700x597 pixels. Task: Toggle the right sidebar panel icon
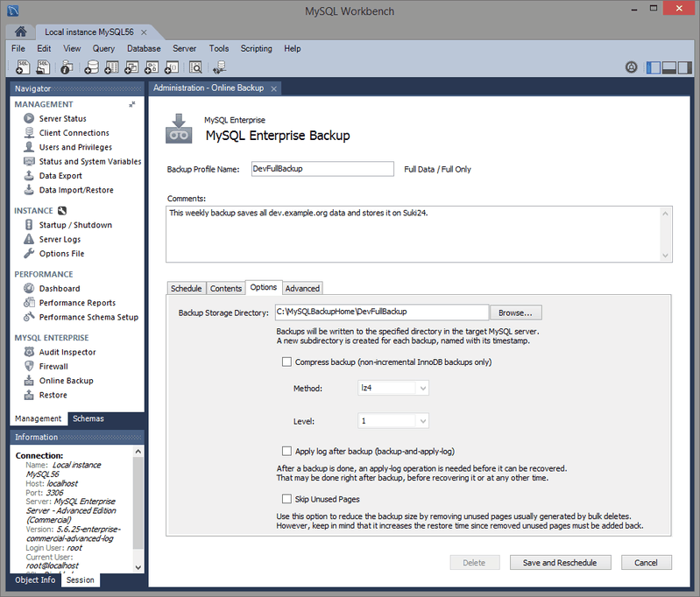[x=685, y=67]
